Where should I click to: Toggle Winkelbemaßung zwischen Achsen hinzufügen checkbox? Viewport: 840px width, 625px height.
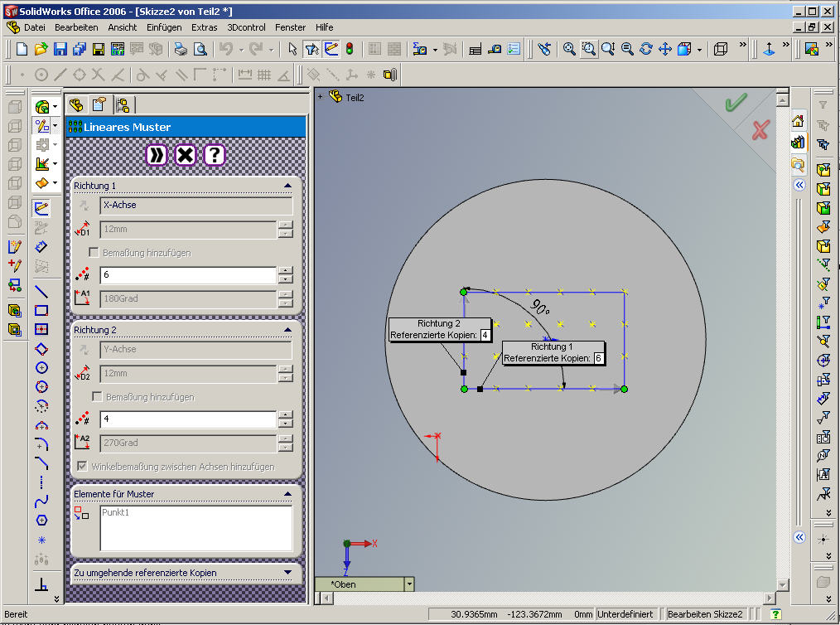click(x=82, y=467)
